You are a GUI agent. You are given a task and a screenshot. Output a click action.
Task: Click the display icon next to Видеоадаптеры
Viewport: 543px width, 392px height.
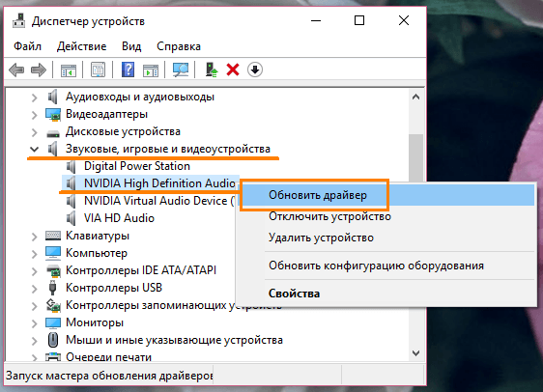(x=53, y=115)
